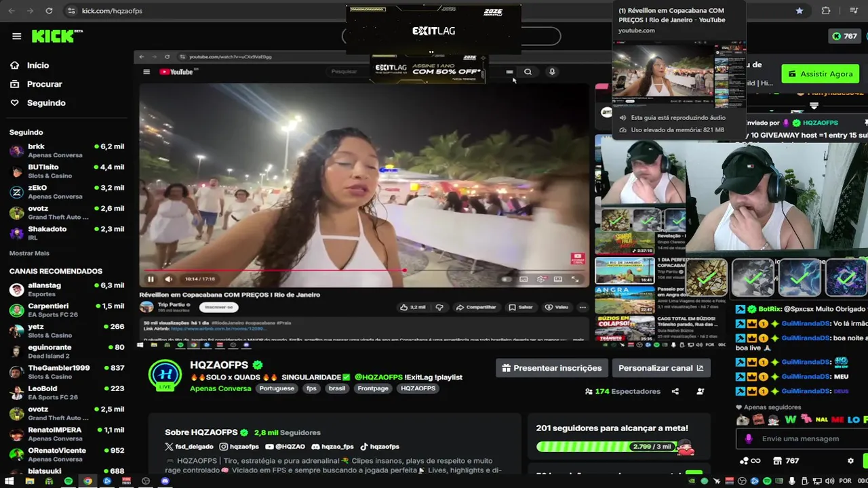868x488 pixels.
Task: Mute the embedded YouTube video
Action: click(168, 279)
